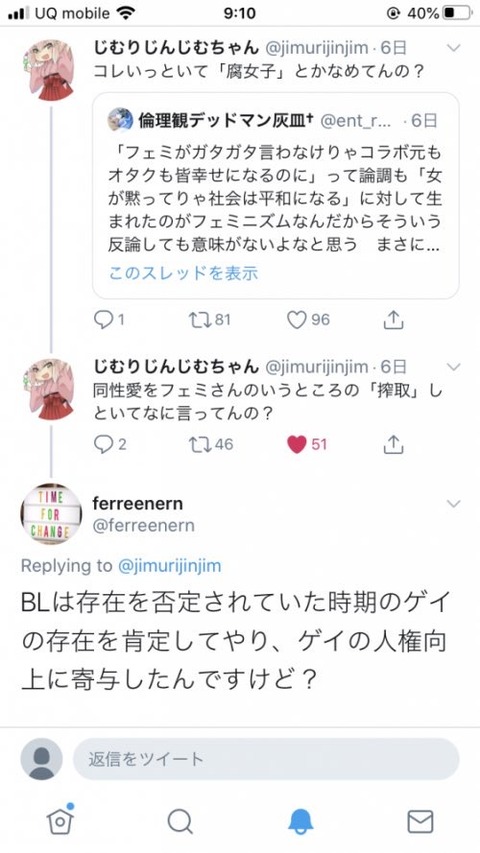Share the second tweet via upload icon

coord(393,444)
